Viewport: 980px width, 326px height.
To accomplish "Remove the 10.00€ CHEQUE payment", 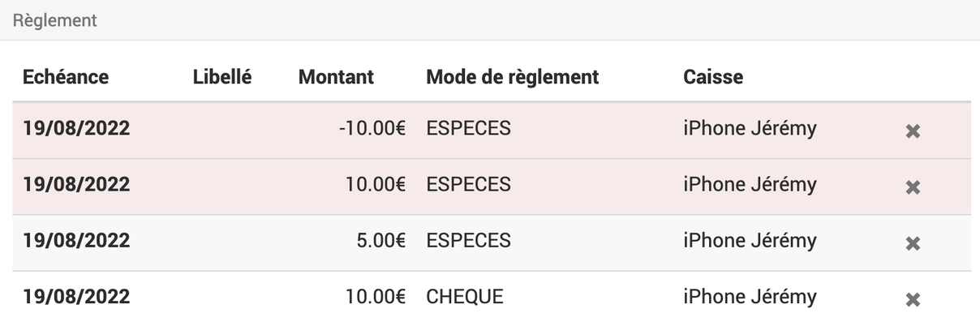I will pyautogui.click(x=913, y=299).
